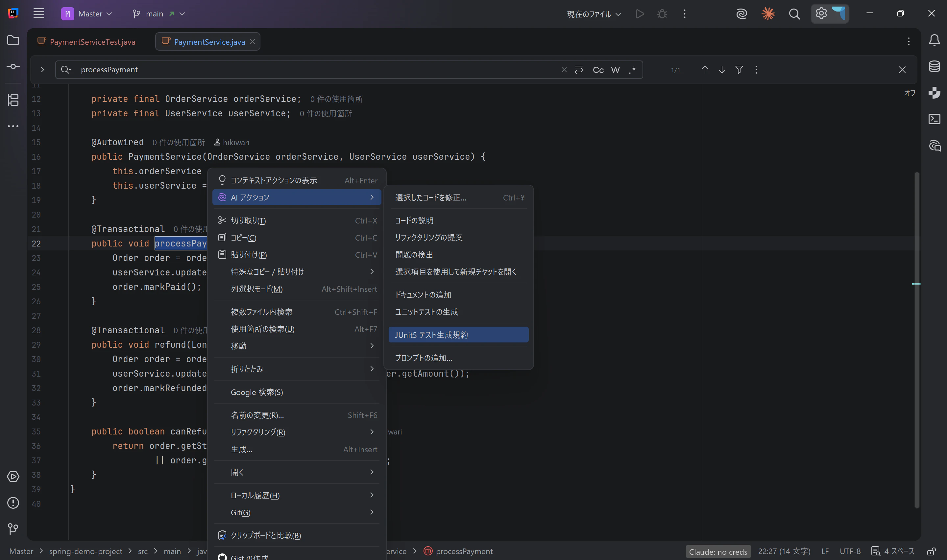Click 4 スペース indent setting
Viewport: 947px width, 560px height.
893,551
